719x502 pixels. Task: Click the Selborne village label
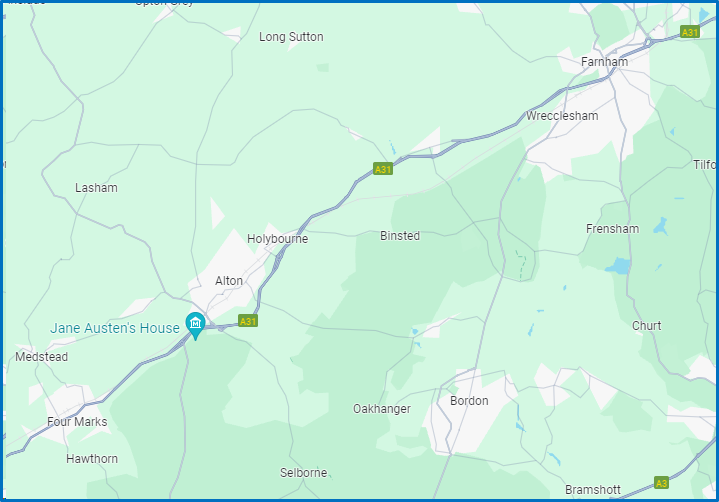[304, 473]
